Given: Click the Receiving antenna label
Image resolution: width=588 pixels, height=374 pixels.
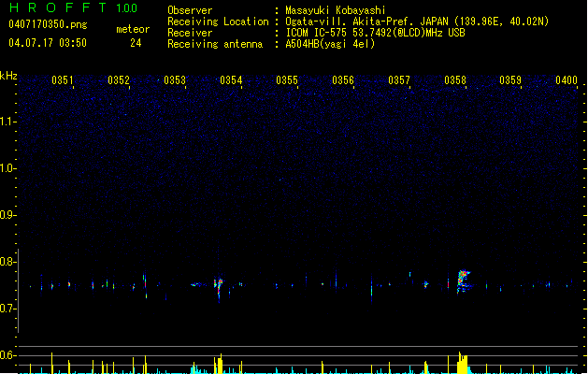Looking at the screenshot, I should 215,44.
